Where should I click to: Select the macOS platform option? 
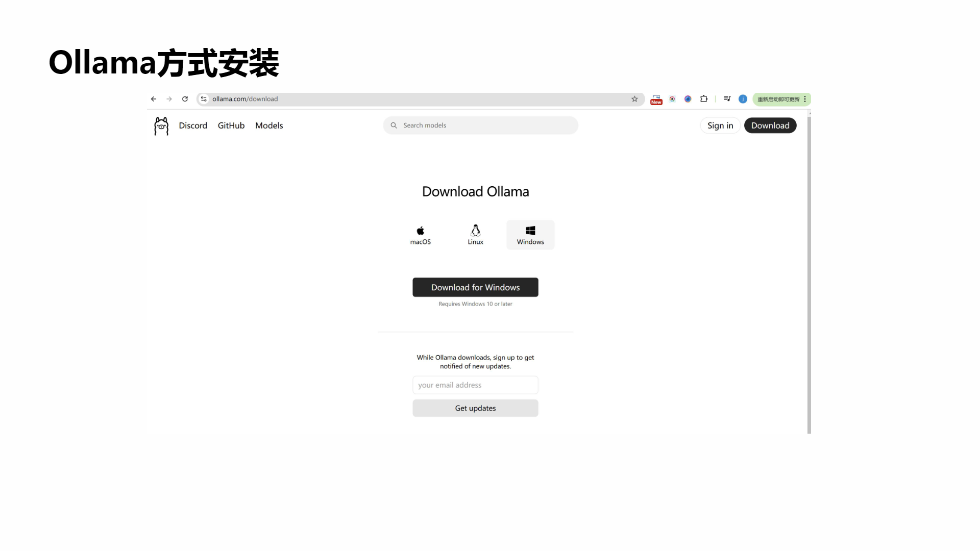[421, 235]
